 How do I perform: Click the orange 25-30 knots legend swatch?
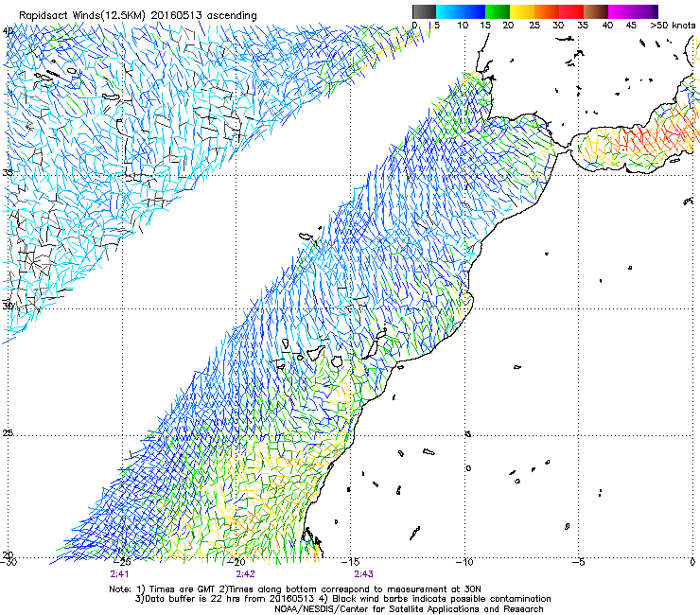tap(547, 11)
